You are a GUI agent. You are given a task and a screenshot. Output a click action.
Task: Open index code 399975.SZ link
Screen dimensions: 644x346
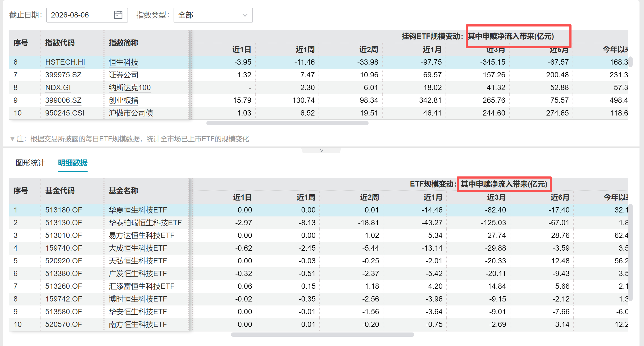(63, 75)
